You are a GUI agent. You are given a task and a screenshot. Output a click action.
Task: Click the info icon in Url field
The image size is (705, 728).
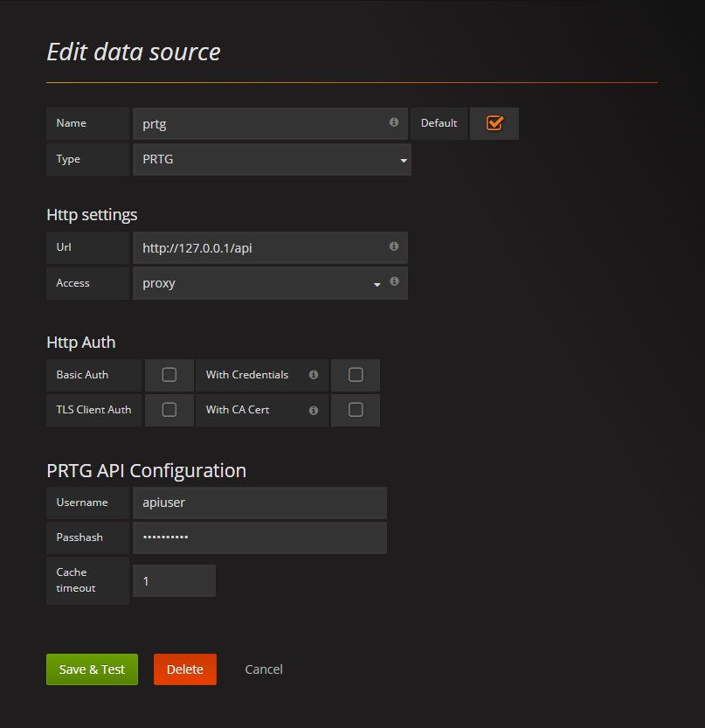[x=394, y=246]
